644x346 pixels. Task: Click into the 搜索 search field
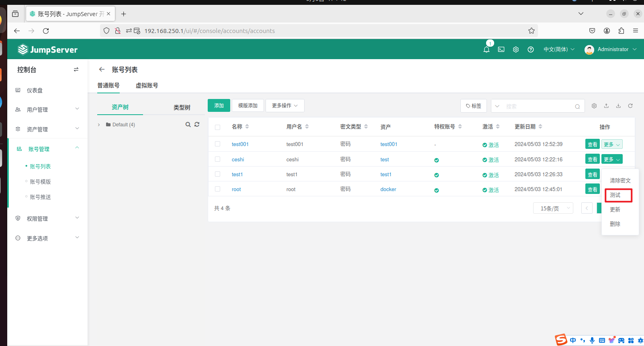538,106
